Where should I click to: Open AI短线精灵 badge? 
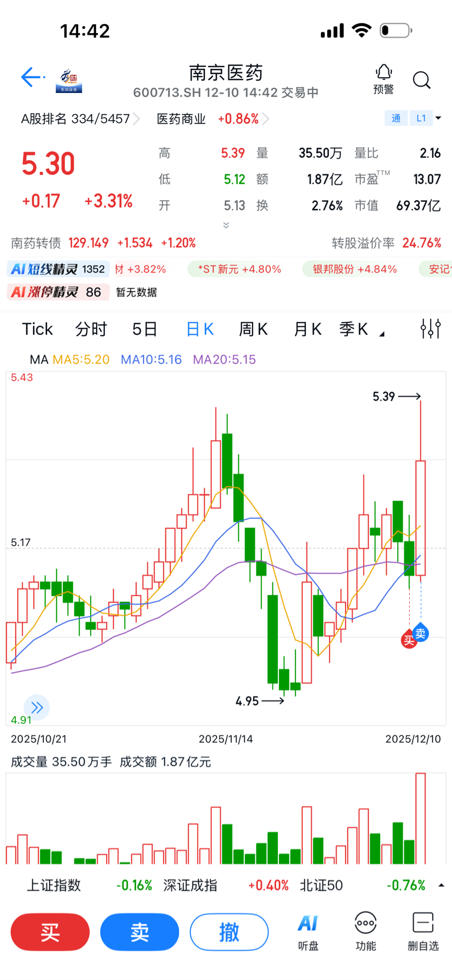(x=58, y=269)
